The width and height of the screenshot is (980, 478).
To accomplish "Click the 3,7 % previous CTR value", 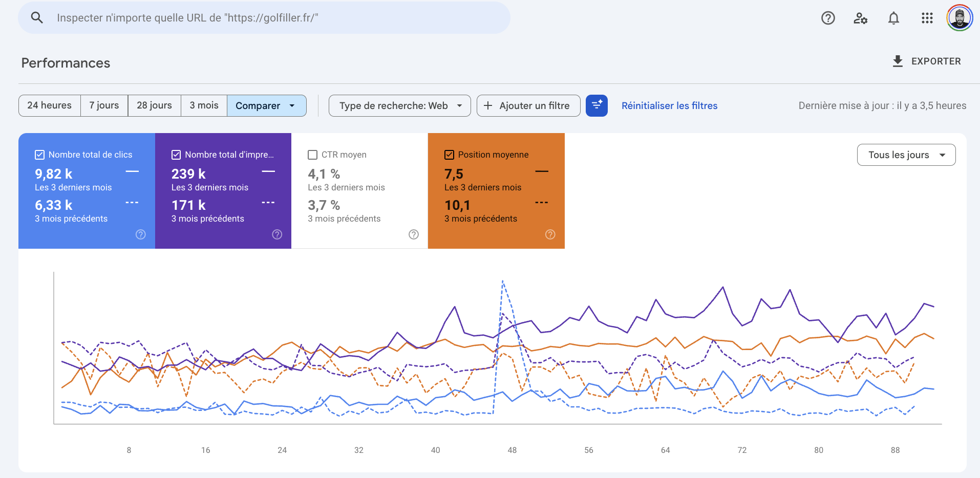I will [x=324, y=205].
